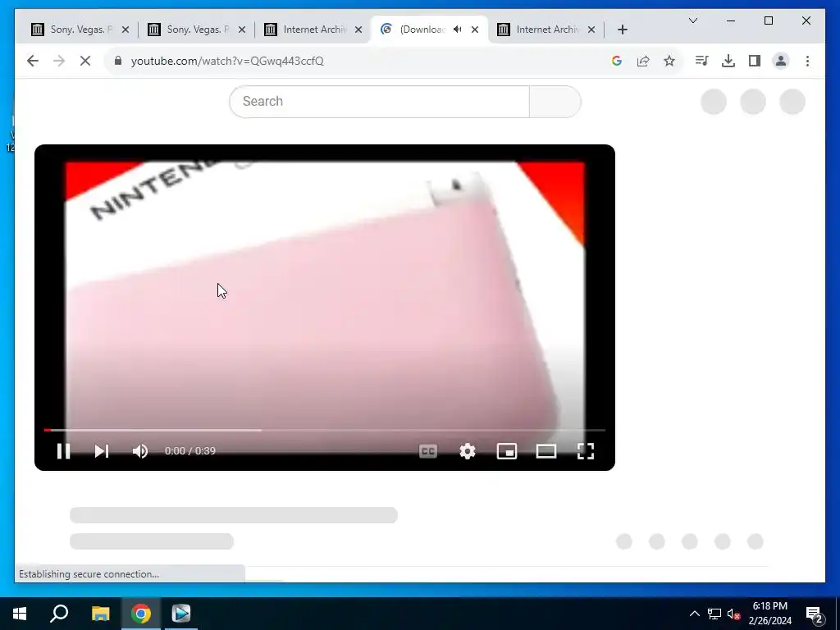This screenshot has height=630, width=840.
Task: Toggle Chrome side panel
Action: click(x=755, y=61)
